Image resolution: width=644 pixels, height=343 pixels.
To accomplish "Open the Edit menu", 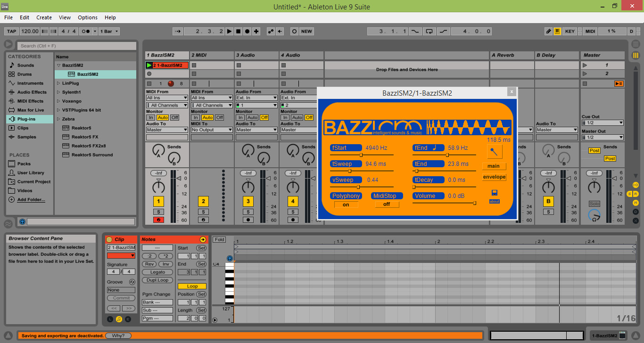I will tap(25, 17).
